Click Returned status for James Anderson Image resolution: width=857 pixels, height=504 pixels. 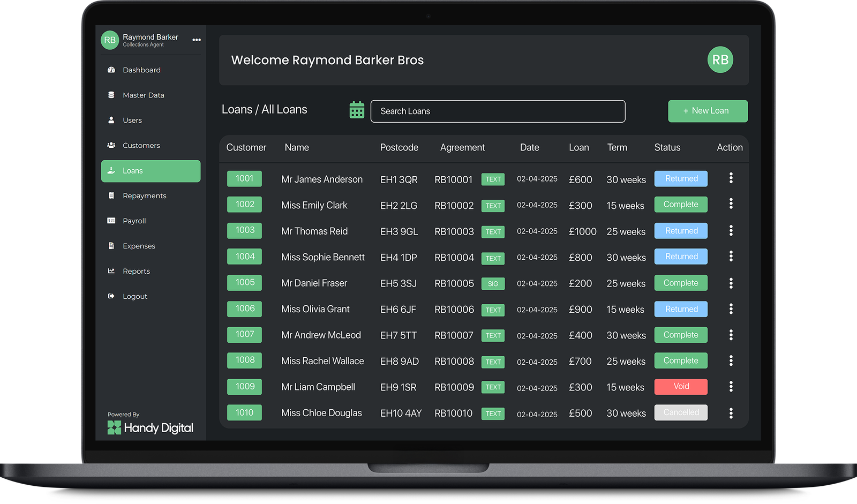(x=681, y=179)
